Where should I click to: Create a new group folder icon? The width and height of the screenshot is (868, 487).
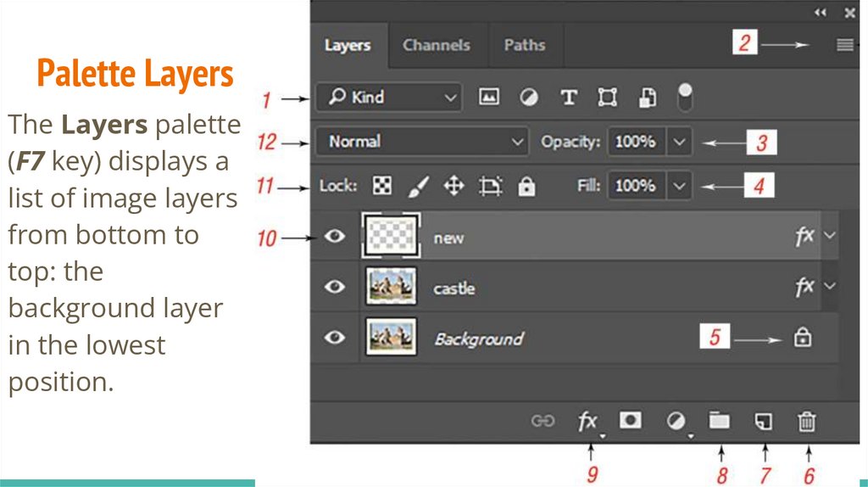click(x=719, y=420)
